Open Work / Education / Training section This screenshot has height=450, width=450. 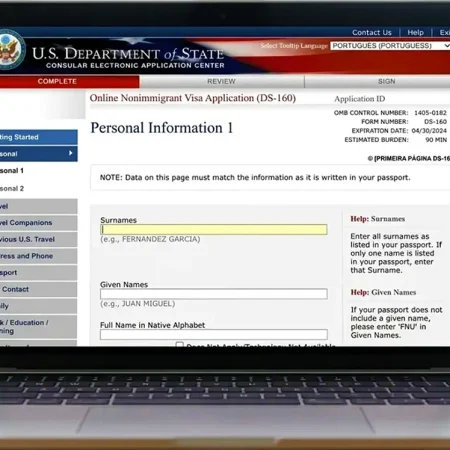[39, 327]
